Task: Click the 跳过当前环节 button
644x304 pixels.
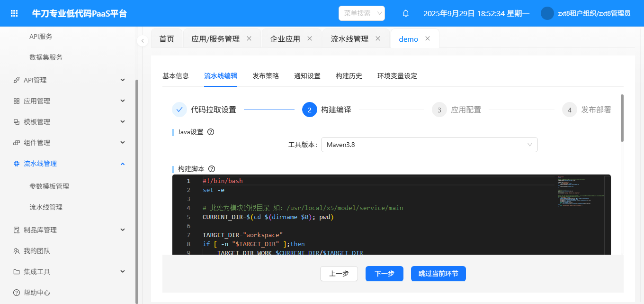Action: (438, 274)
